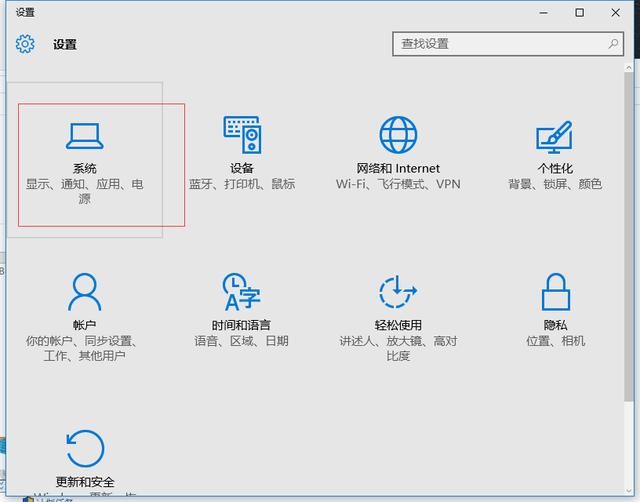The image size is (640, 502).
Task: Click the magnifier icon in search box
Action: 614,44
